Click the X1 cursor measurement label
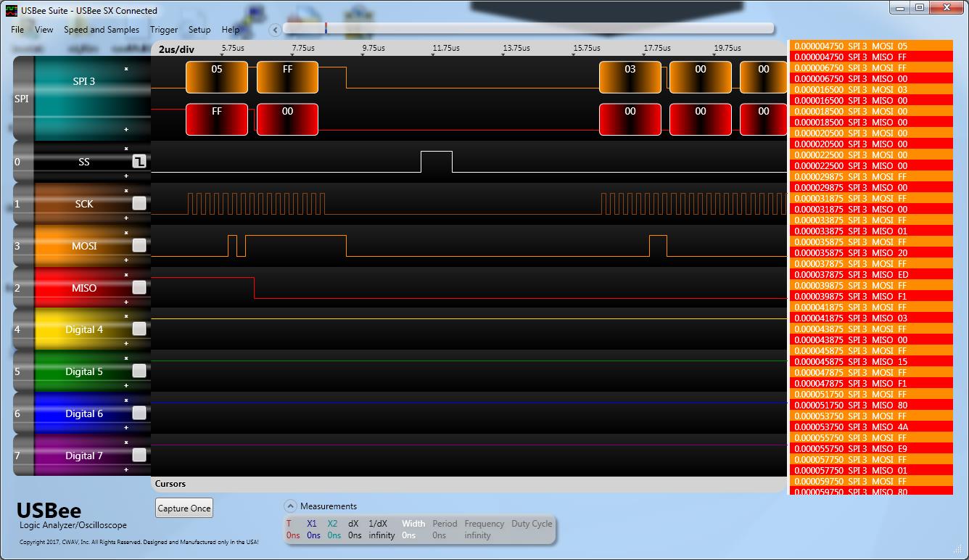The image size is (969, 560). (x=312, y=524)
